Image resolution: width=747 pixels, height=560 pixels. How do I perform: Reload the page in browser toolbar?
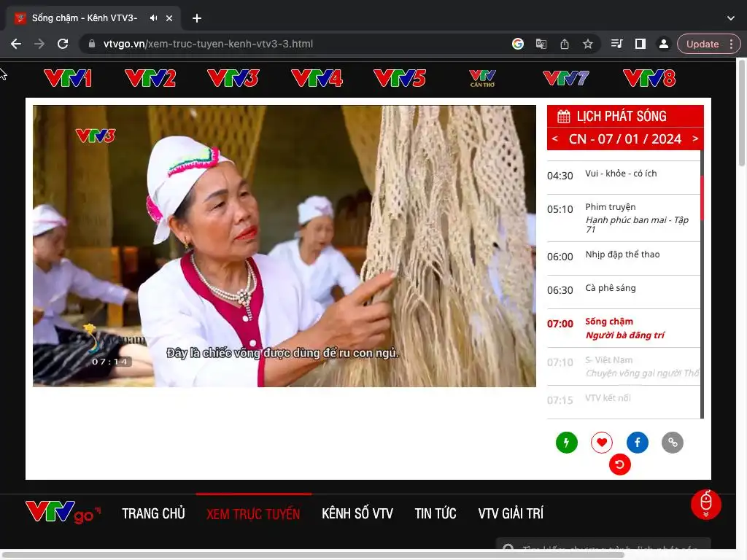(63, 44)
